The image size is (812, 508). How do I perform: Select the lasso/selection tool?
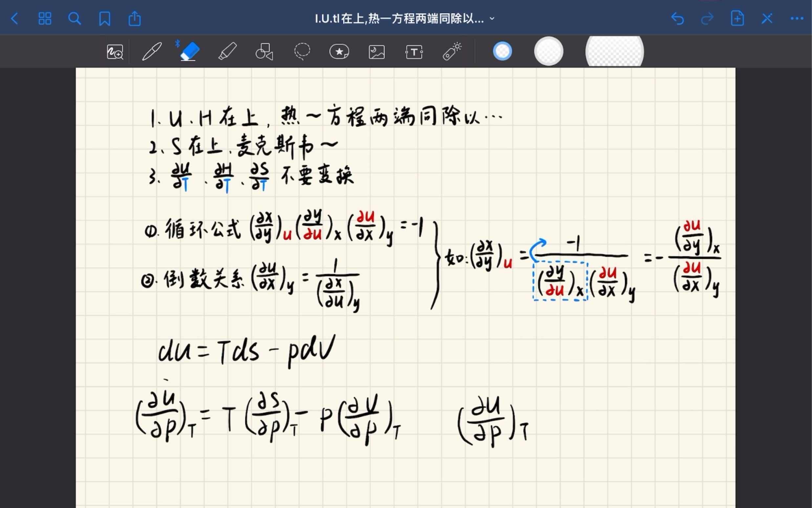[x=302, y=52]
